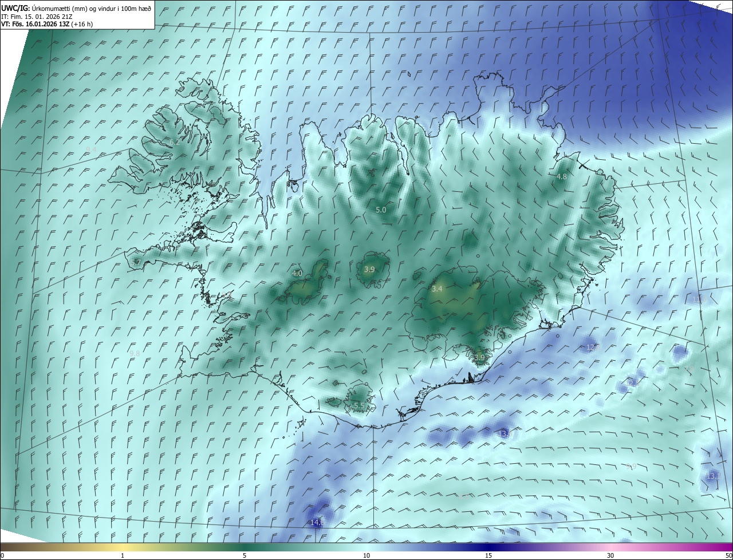This screenshot has height=560, width=733.
Task: Select the text Úrkomumætti (mm) og vindur í 100m hæð
Action: [x=92, y=8]
